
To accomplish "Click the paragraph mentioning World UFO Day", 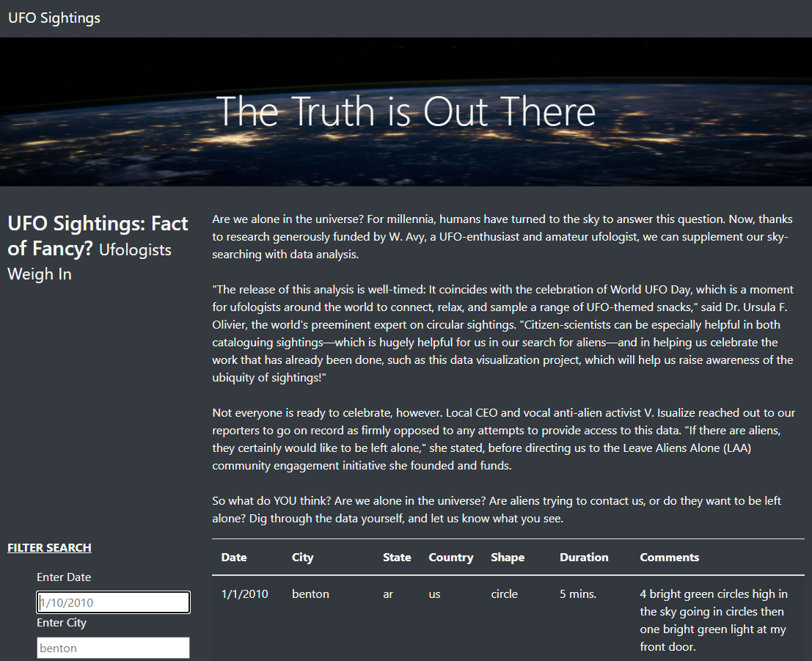I will point(502,334).
